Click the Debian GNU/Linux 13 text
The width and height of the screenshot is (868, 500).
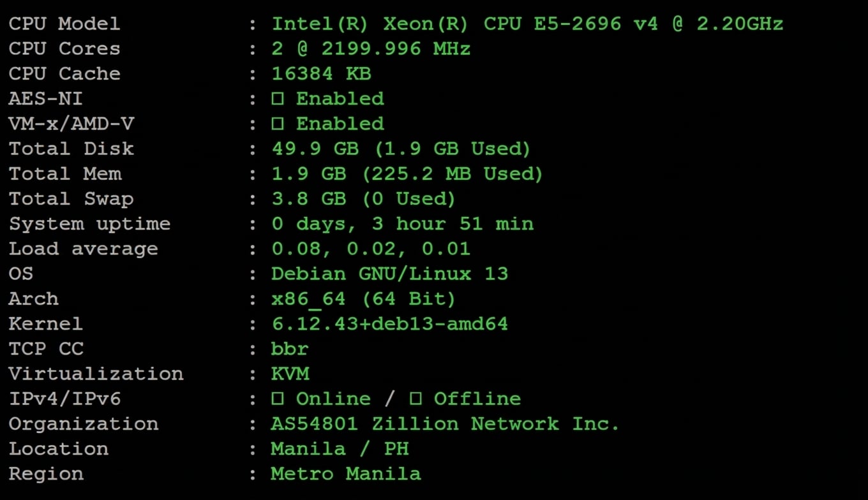tap(389, 274)
